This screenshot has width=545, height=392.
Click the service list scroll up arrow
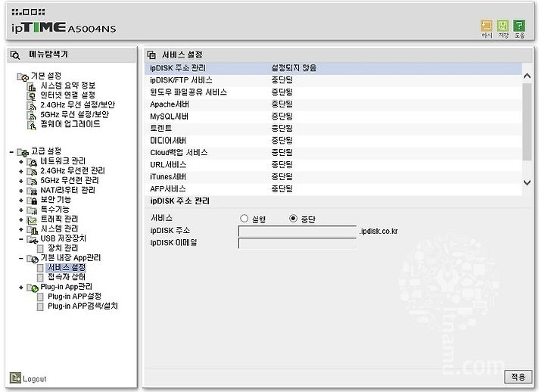click(x=527, y=76)
